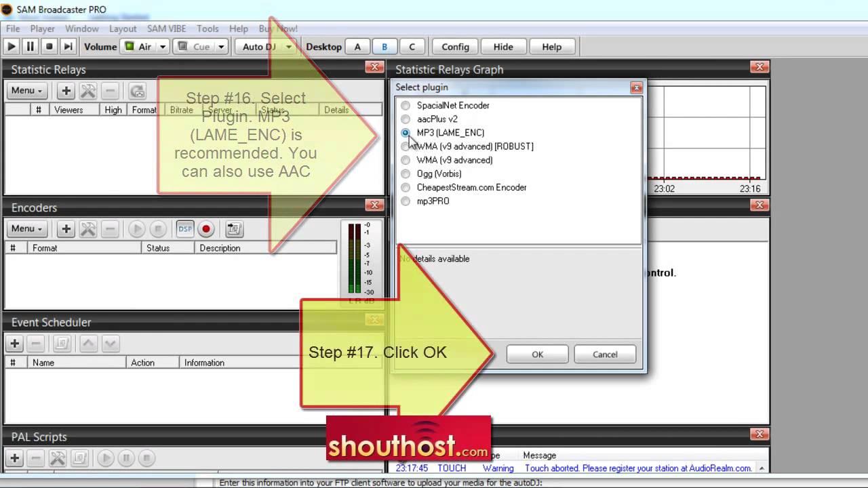Click the Config button
The height and width of the screenshot is (488, 868).
[455, 47]
